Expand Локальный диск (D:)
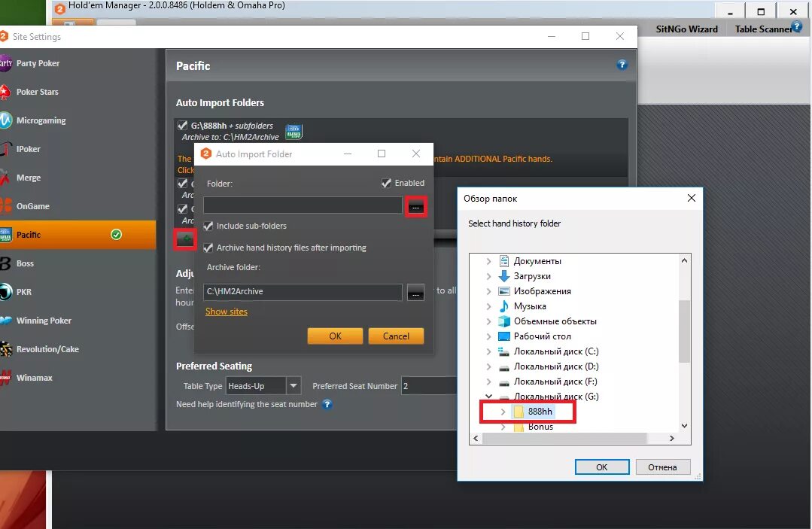812x529 pixels. (488, 366)
